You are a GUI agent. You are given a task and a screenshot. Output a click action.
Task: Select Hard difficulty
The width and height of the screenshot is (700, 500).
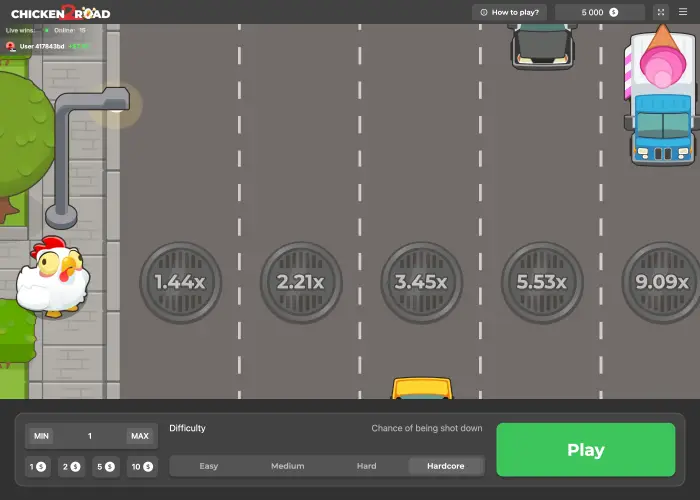click(367, 466)
